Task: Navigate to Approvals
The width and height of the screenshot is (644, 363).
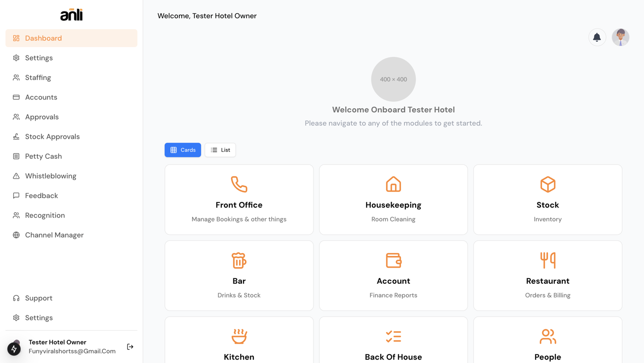Action: pos(72,117)
